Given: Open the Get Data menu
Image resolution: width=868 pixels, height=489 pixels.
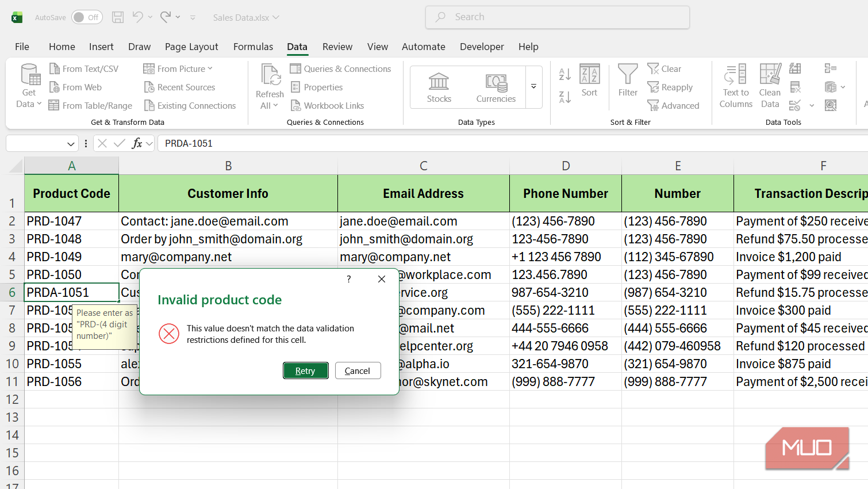Looking at the screenshot, I should pyautogui.click(x=29, y=86).
